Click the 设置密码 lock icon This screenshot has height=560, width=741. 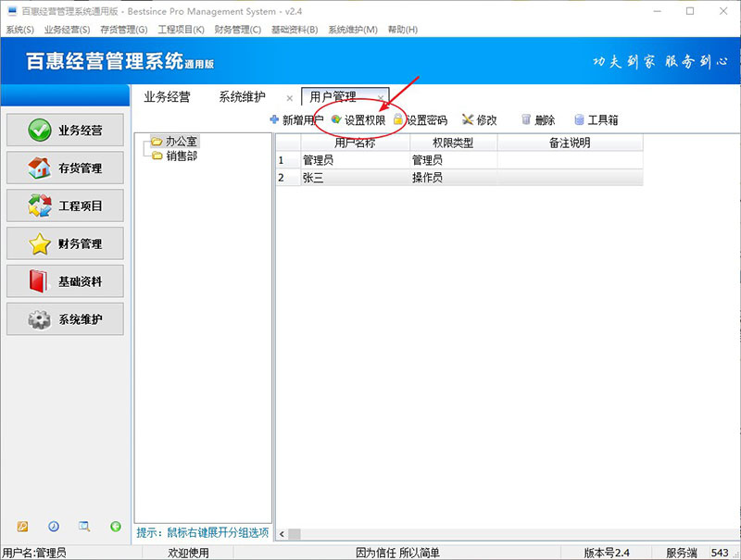coord(398,119)
